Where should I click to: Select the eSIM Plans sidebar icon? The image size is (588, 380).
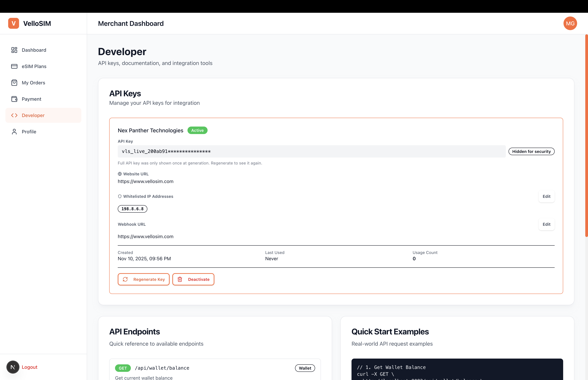[14, 66]
